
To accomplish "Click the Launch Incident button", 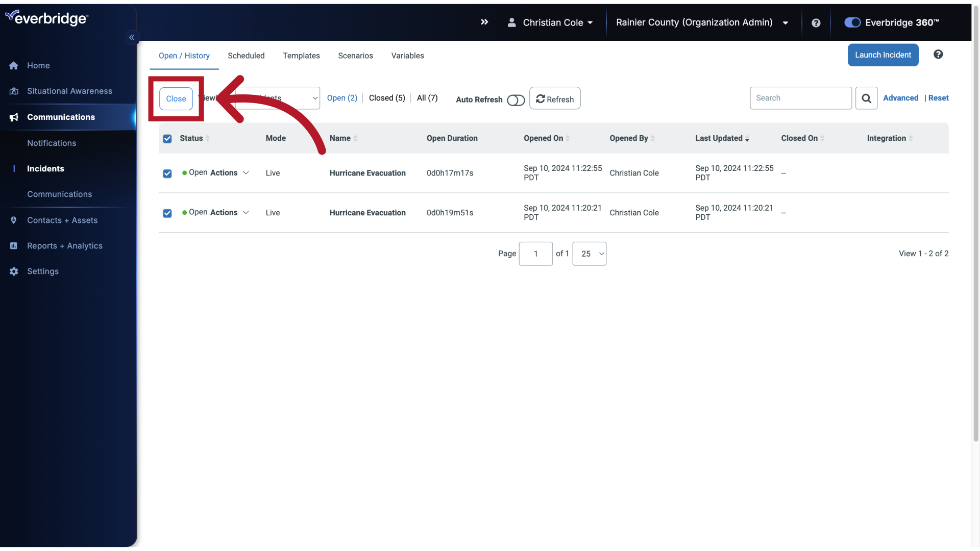I will [x=883, y=55].
